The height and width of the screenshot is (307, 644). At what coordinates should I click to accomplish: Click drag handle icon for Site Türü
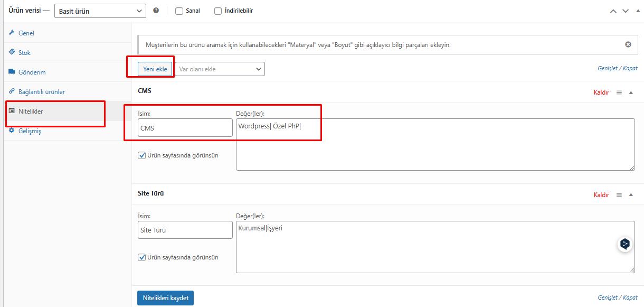pyautogui.click(x=619, y=195)
